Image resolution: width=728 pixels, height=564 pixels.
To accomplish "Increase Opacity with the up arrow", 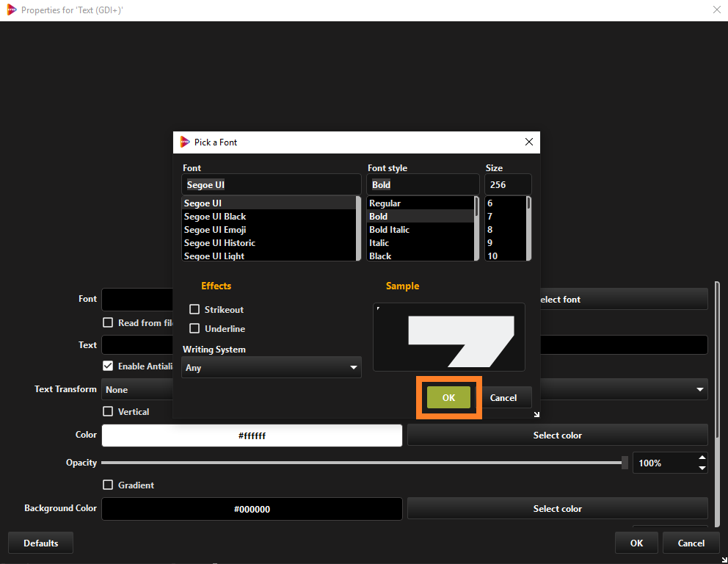I will click(x=702, y=458).
